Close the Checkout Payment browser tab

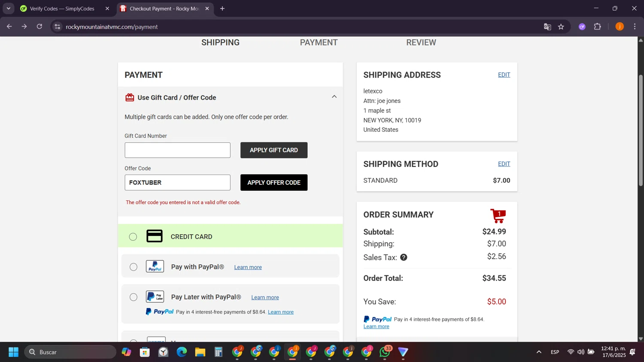[x=207, y=9]
